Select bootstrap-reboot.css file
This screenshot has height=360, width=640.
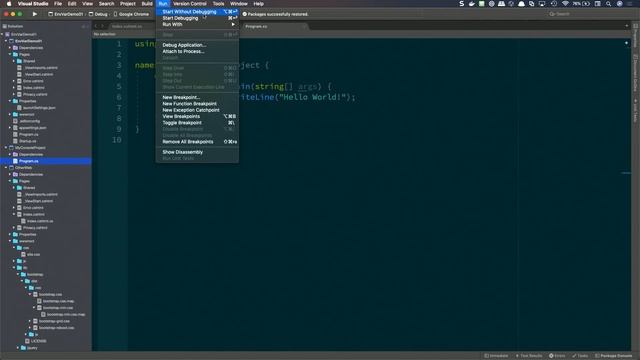[x=57, y=328]
